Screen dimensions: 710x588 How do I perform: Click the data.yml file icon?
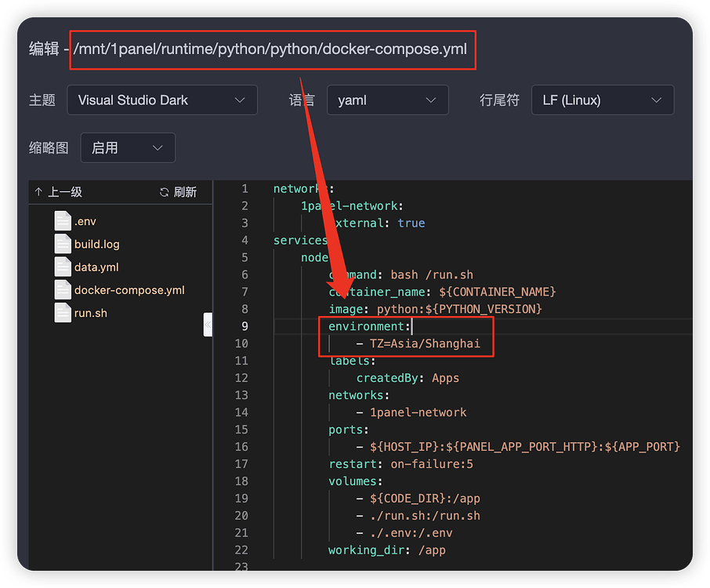[x=63, y=267]
